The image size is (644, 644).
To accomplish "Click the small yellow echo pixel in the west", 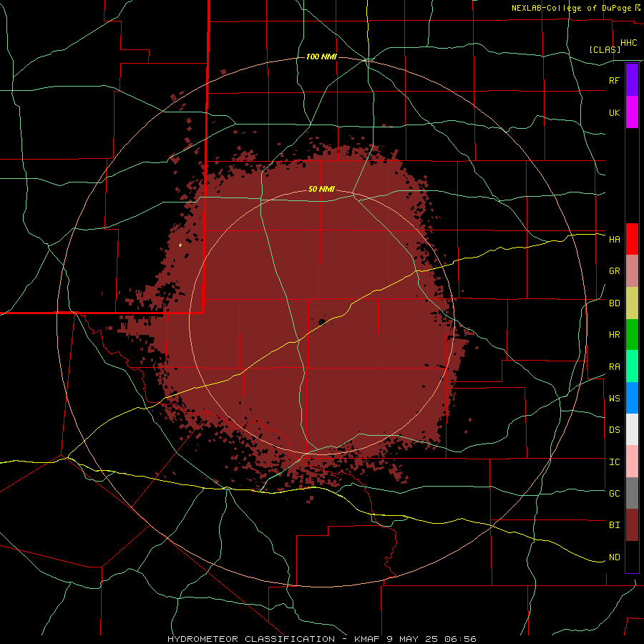I will [x=180, y=245].
